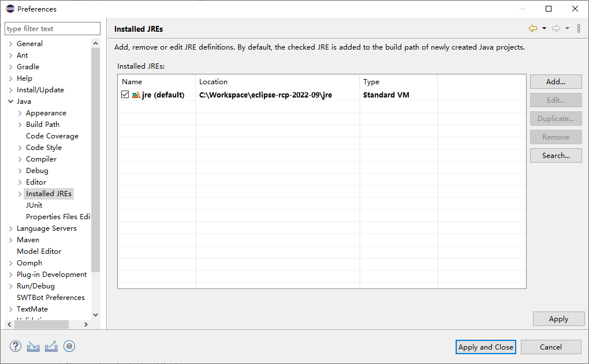Click the horizontal scrollbar left arrow
Screen dimensions: 589x364
coord(9,324)
